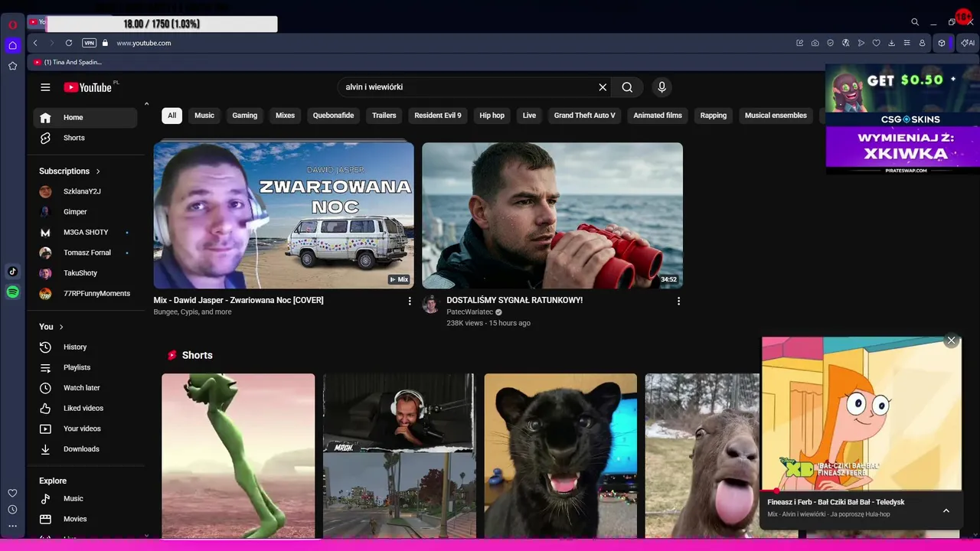This screenshot has width=980, height=551.
Task: Open Watch later in the sidebar
Action: 85,388
